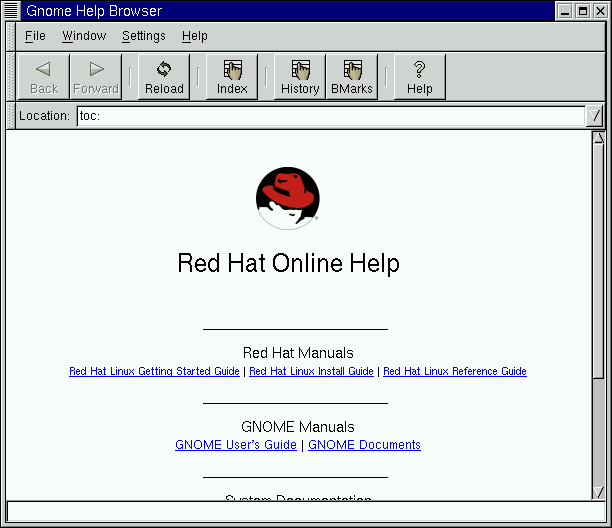Viewport: 612px width, 528px height.
Task: Open the File menu
Action: (x=35, y=36)
